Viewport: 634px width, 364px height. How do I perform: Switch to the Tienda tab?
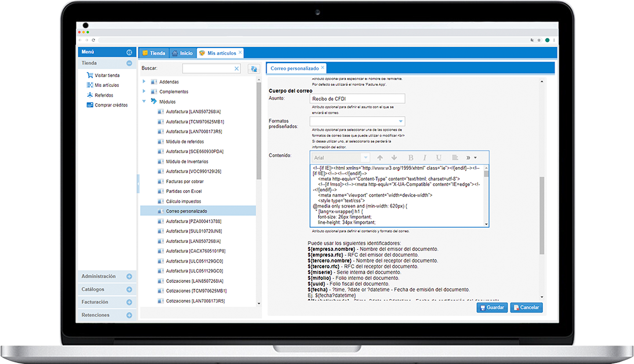pyautogui.click(x=154, y=53)
